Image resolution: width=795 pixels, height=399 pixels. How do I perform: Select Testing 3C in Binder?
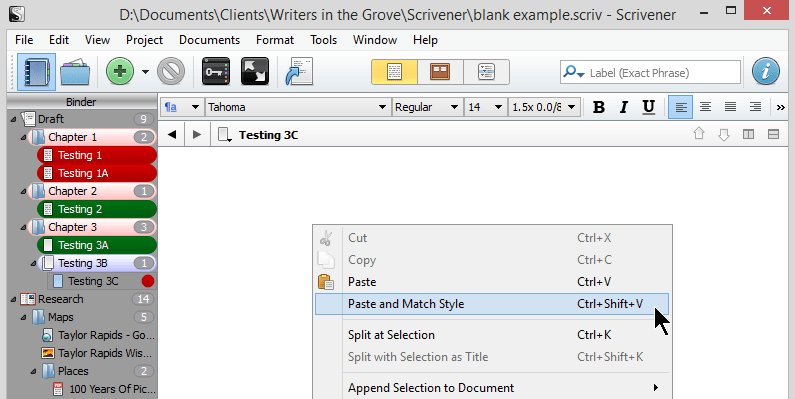(102, 281)
